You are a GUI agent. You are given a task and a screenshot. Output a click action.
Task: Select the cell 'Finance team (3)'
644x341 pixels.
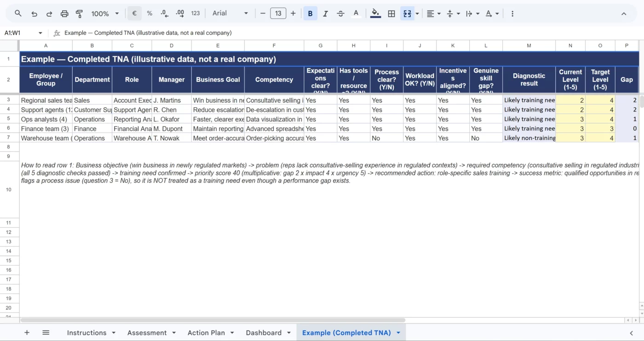(46, 129)
